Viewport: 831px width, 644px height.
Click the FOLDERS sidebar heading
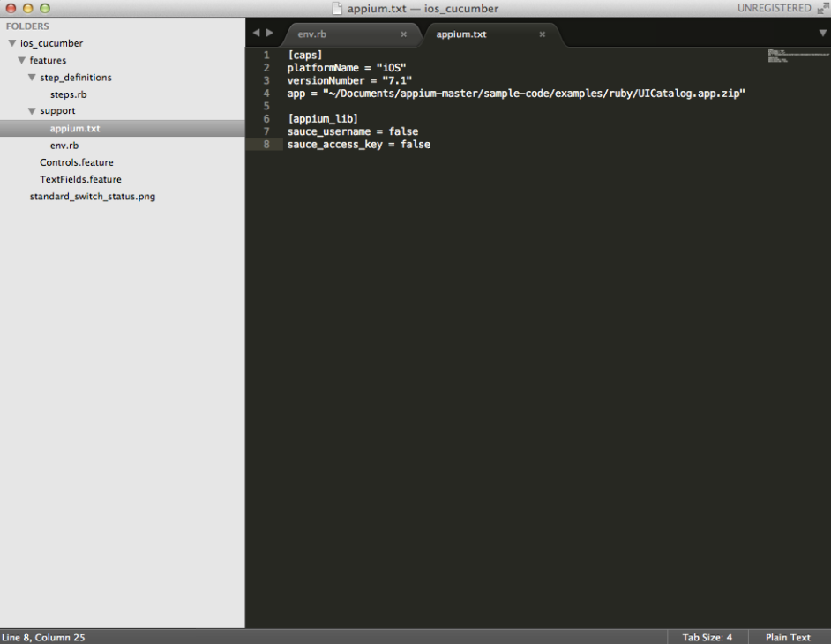coord(27,26)
